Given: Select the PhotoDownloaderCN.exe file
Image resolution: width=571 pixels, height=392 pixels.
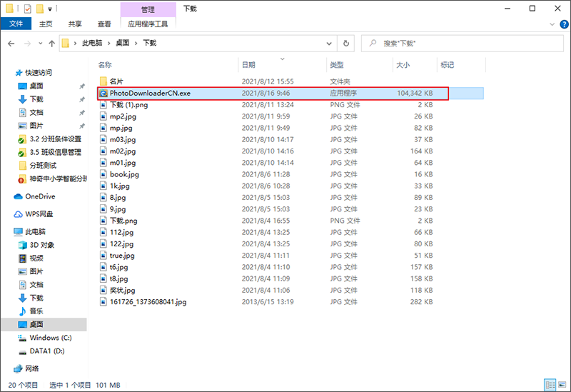Looking at the screenshot, I should [150, 93].
